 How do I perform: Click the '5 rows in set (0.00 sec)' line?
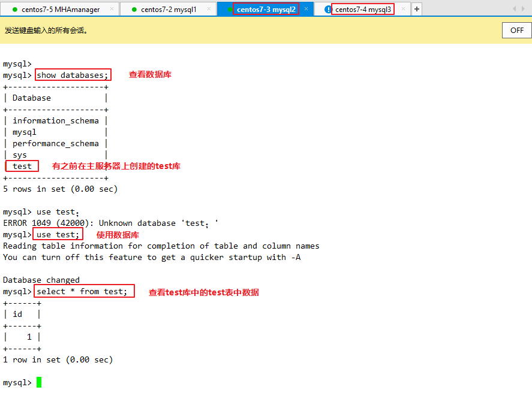(x=60, y=189)
